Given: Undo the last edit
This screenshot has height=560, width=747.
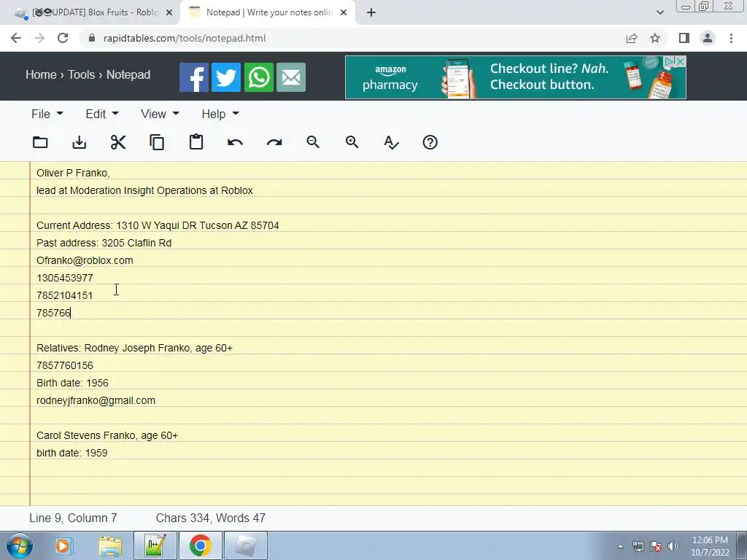Looking at the screenshot, I should [236, 142].
